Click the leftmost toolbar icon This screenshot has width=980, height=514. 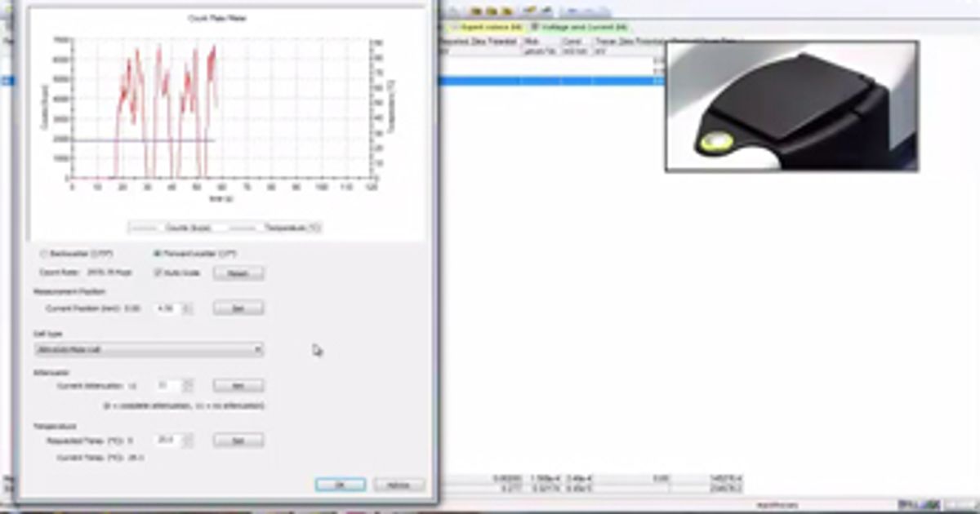[x=453, y=10]
